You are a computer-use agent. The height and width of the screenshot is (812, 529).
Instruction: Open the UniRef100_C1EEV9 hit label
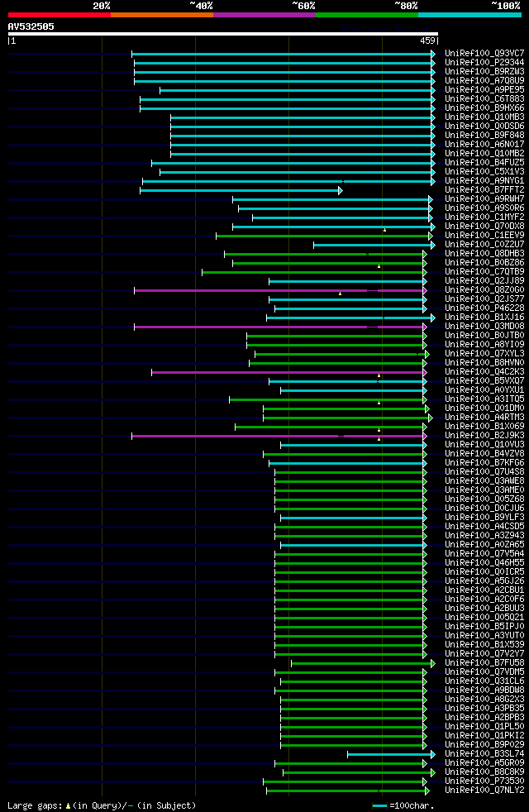pos(484,236)
